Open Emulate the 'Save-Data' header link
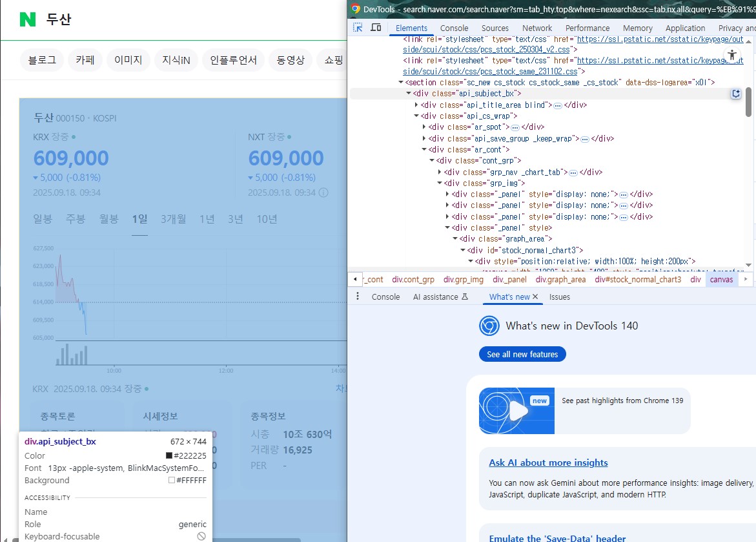This screenshot has height=542, width=756. pyautogui.click(x=557, y=538)
